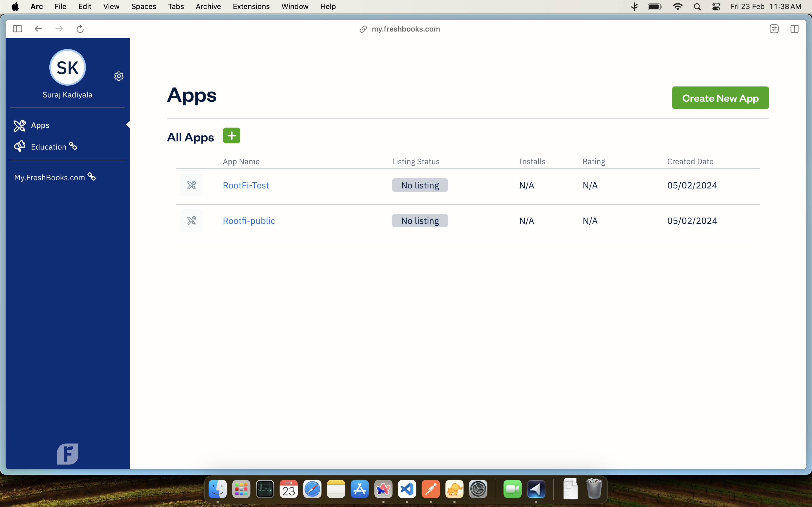Click the green plus icon beside All Apps
Screen dimensions: 812x507
(231, 135)
